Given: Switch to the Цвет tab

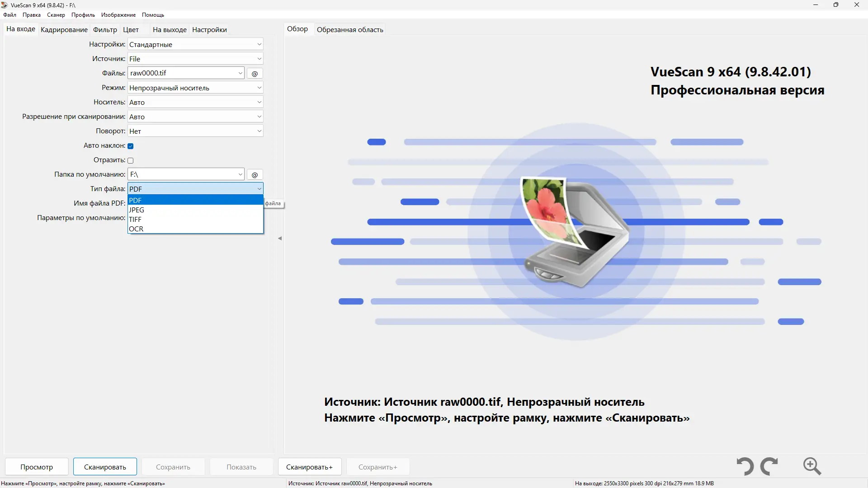Looking at the screenshot, I should point(130,29).
